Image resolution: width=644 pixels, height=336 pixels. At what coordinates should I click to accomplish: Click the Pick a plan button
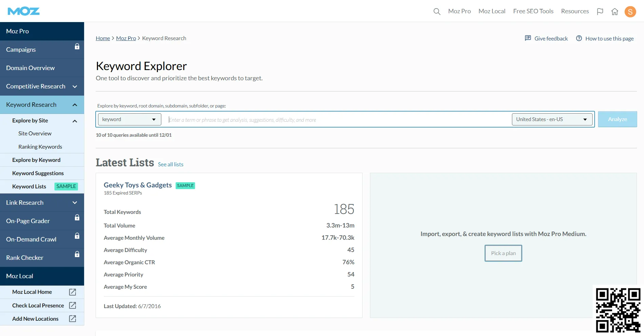(x=503, y=253)
